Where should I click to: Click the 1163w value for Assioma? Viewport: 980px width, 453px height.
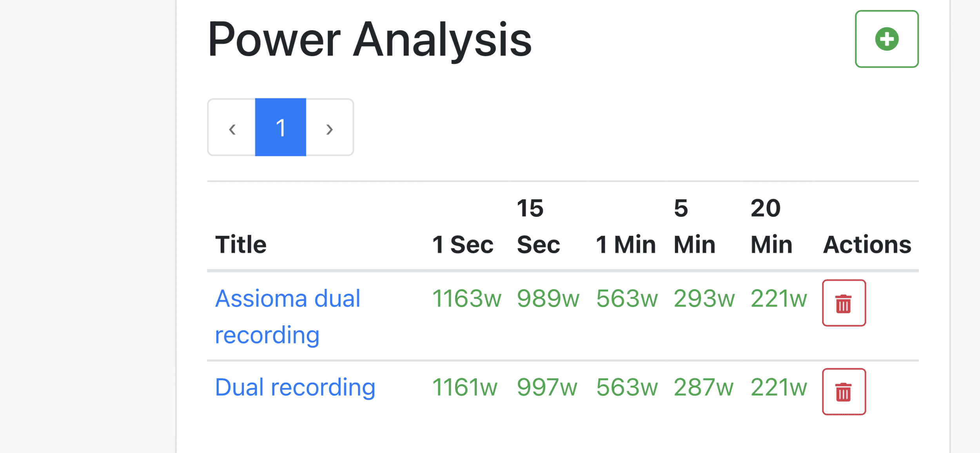[x=466, y=299]
